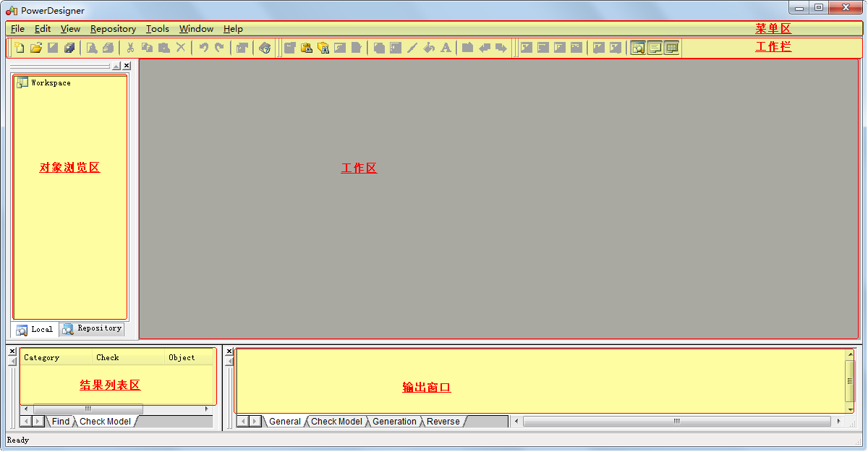
Task: Click the Cut scissors icon
Action: click(130, 48)
